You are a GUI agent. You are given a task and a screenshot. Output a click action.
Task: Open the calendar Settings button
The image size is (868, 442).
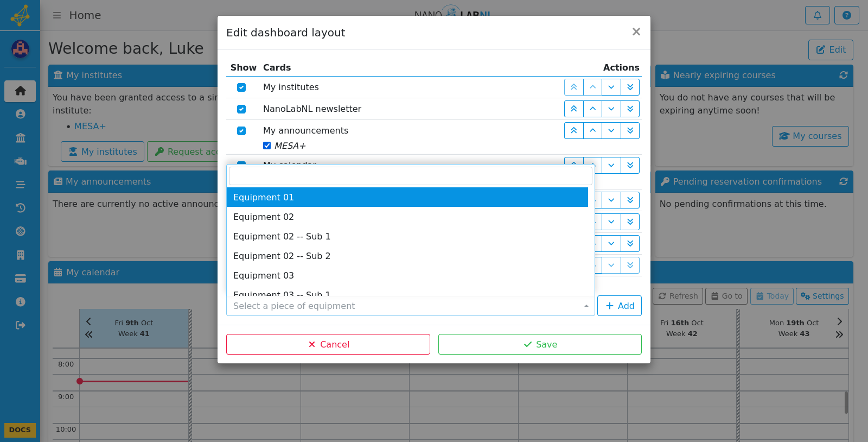(822, 296)
